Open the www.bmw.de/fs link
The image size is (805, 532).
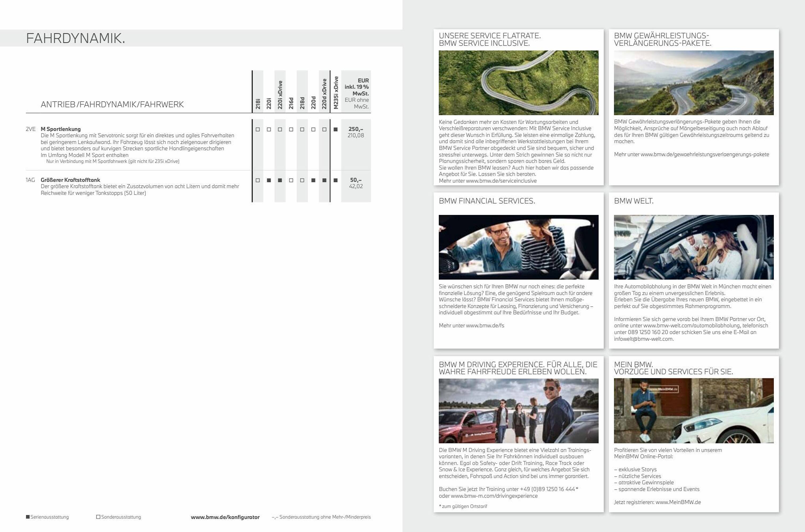coord(485,325)
